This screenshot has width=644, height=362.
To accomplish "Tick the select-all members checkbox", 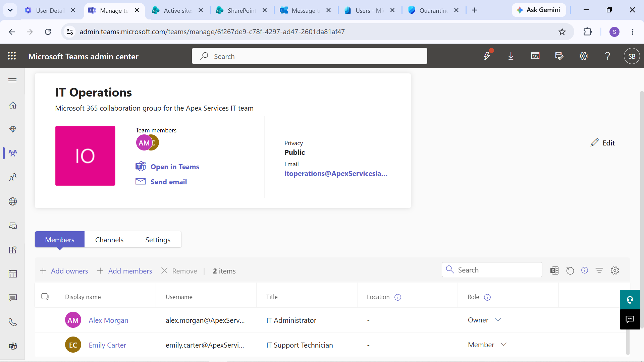I will [45, 297].
